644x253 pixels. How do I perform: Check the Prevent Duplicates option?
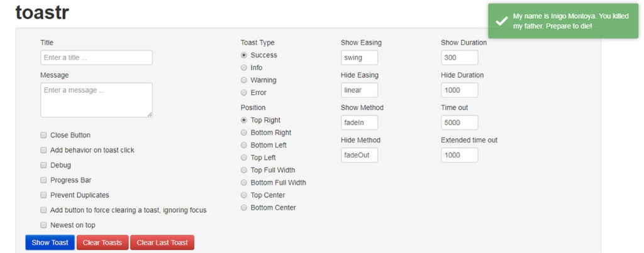pos(44,195)
